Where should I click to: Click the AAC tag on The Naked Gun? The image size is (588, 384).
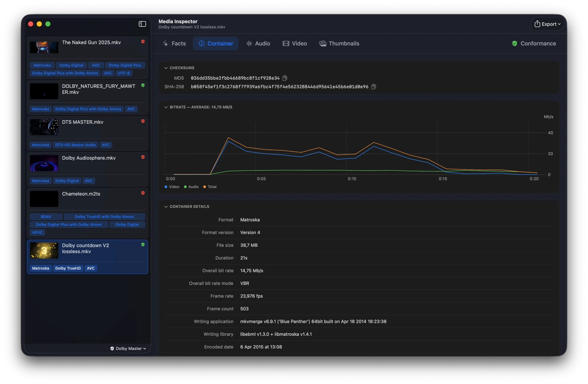click(x=96, y=65)
